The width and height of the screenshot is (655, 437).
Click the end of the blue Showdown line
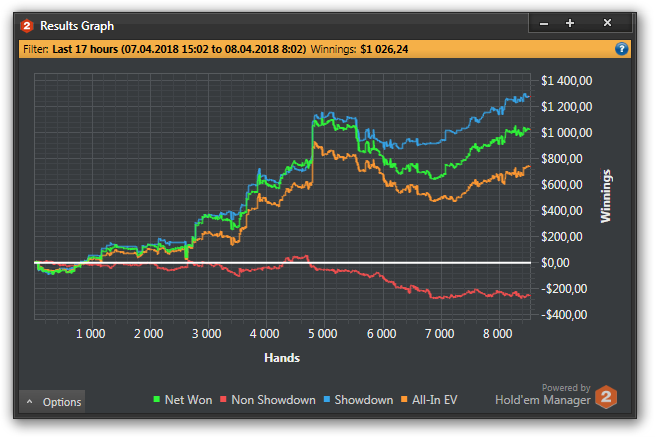click(529, 97)
